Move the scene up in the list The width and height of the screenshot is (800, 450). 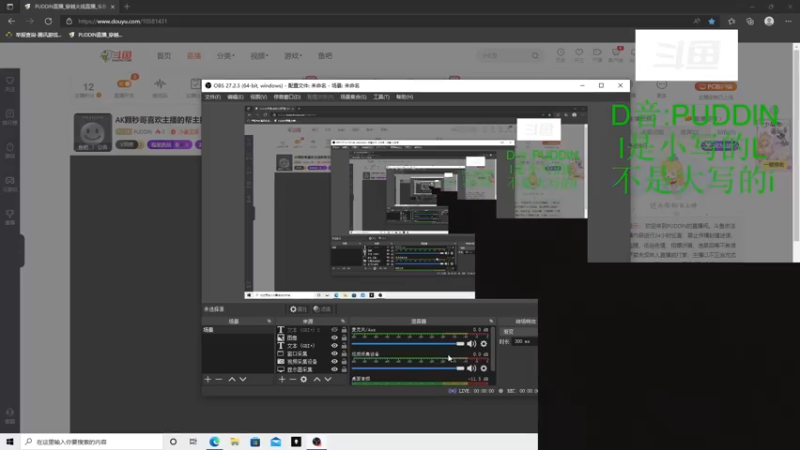tap(232, 380)
